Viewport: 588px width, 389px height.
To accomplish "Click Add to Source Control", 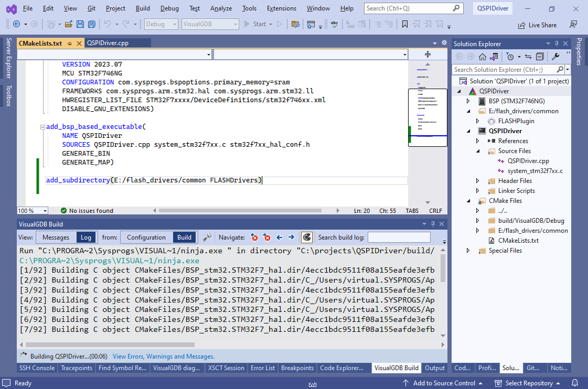I will [443, 383].
